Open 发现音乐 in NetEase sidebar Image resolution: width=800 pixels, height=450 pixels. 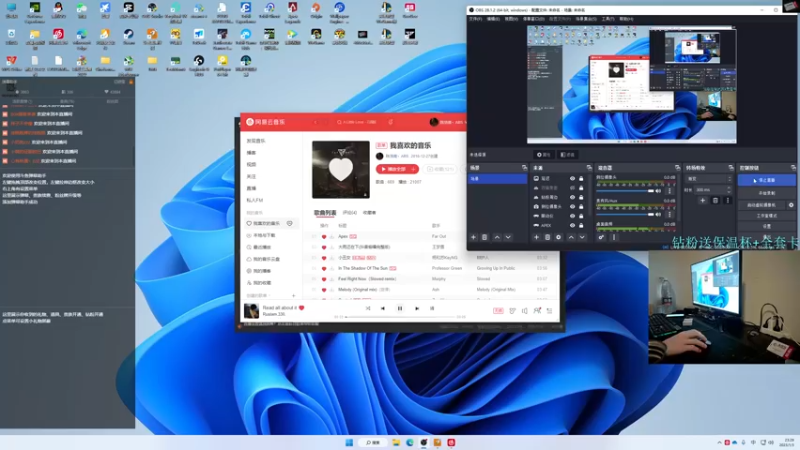tap(256, 141)
